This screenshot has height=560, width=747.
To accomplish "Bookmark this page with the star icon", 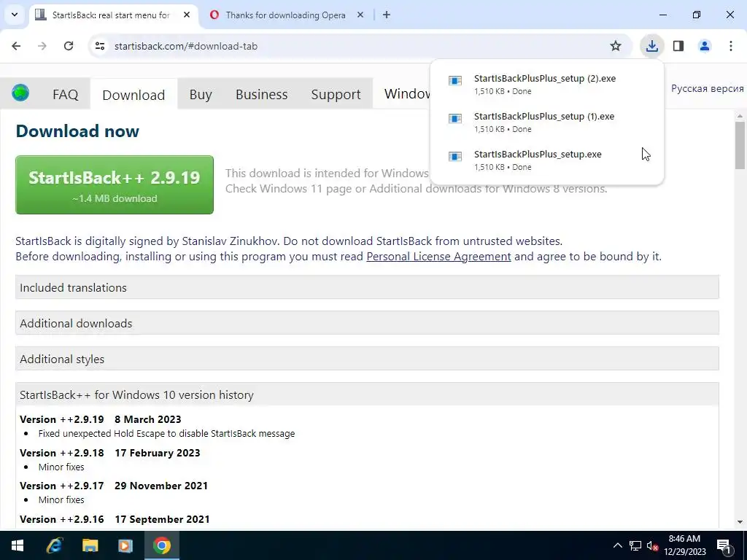I will pyautogui.click(x=616, y=46).
